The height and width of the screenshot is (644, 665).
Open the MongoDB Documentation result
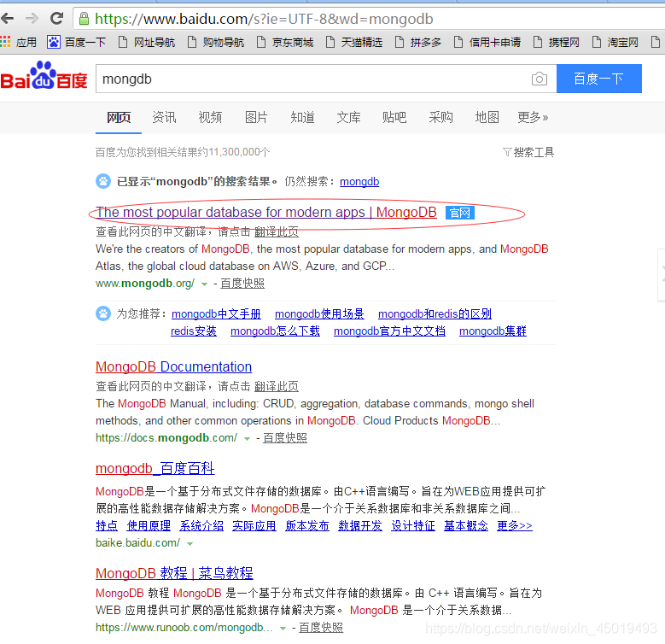[173, 366]
